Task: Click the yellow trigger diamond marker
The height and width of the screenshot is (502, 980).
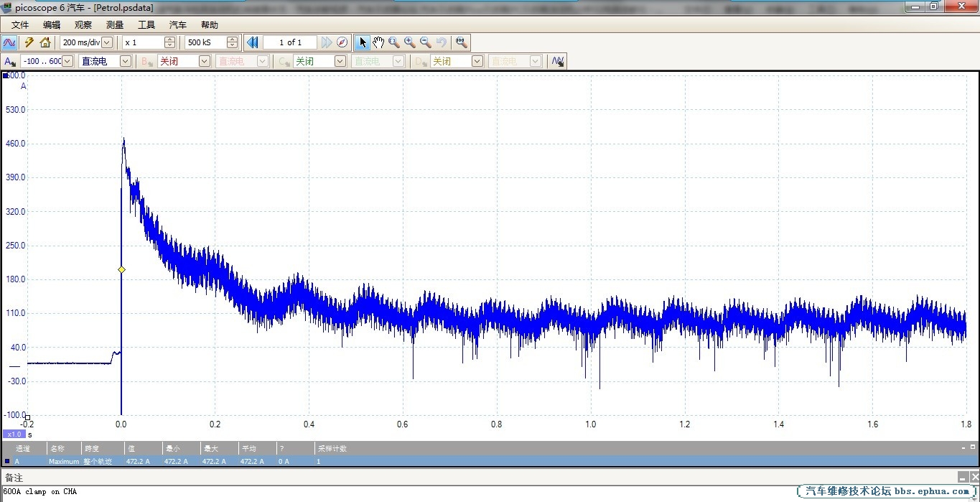Action: tap(121, 270)
